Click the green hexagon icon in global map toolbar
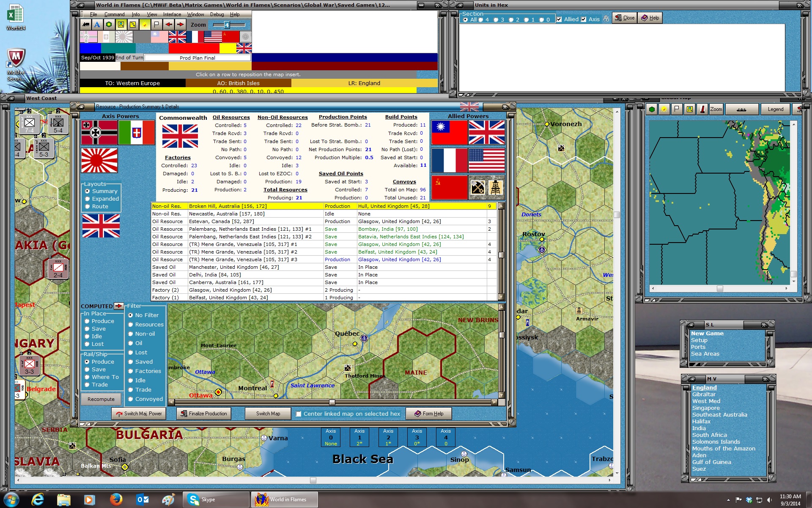This screenshot has width=812, height=508. 652,109
